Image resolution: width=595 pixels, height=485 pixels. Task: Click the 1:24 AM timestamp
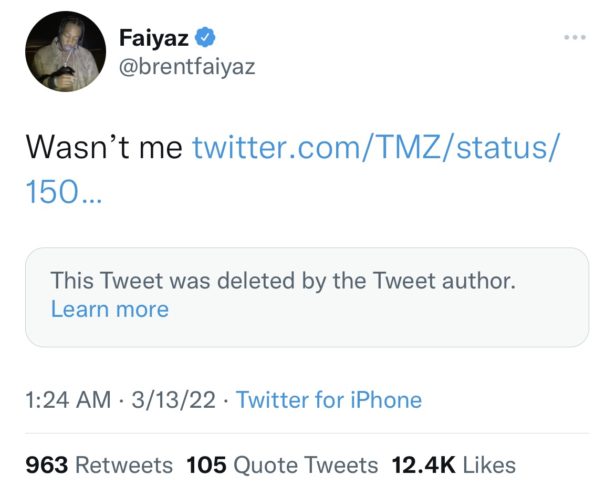[68, 400]
